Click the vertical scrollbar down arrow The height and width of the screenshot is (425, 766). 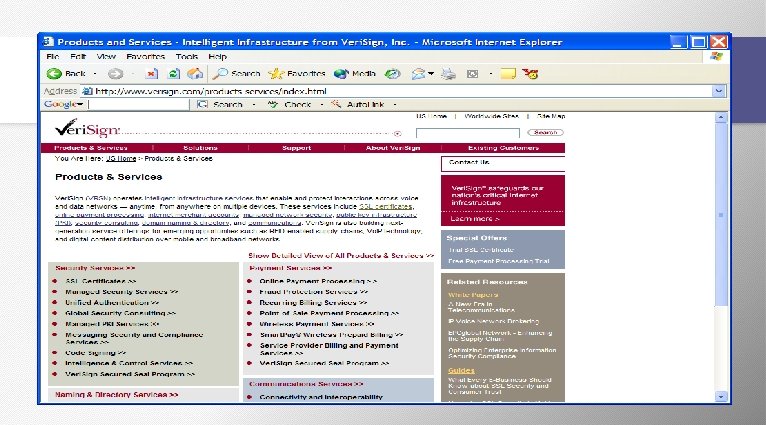coord(721,397)
